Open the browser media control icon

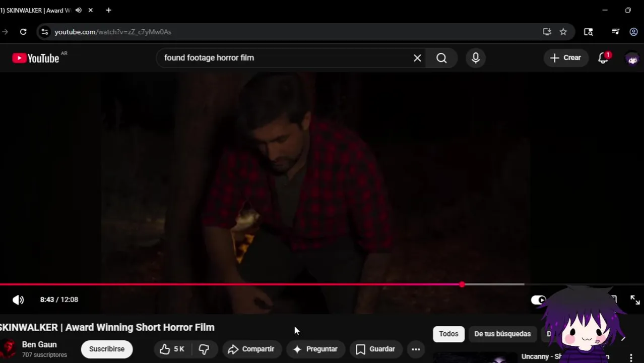(615, 32)
